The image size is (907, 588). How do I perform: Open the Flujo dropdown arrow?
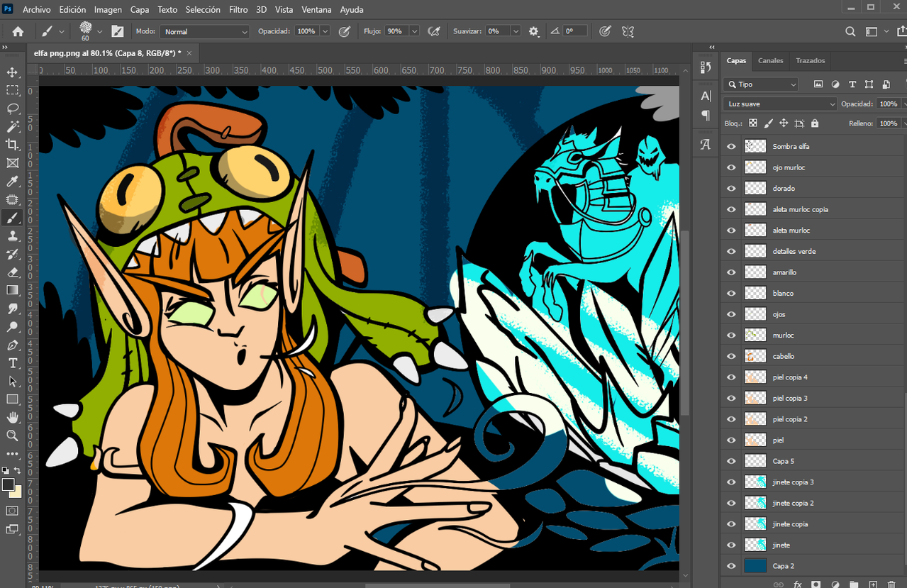[414, 31]
